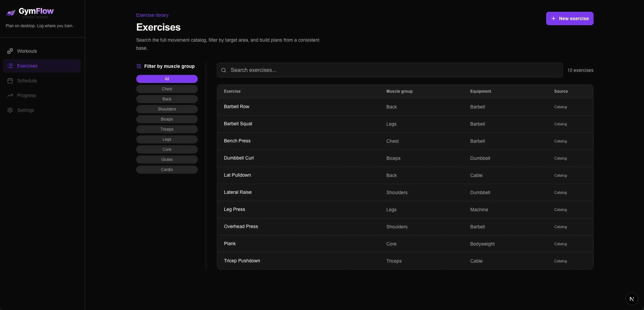Filter exercises by Legs
This screenshot has width=644, height=310.
click(167, 139)
